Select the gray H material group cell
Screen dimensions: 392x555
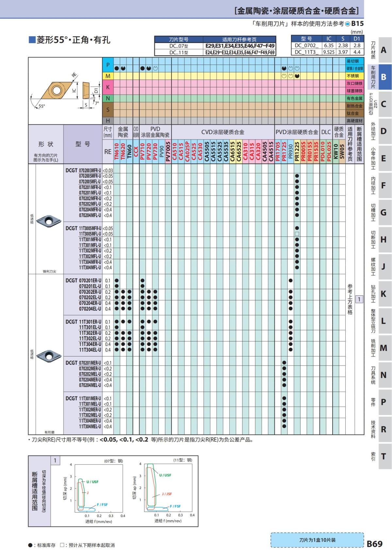pos(108,121)
